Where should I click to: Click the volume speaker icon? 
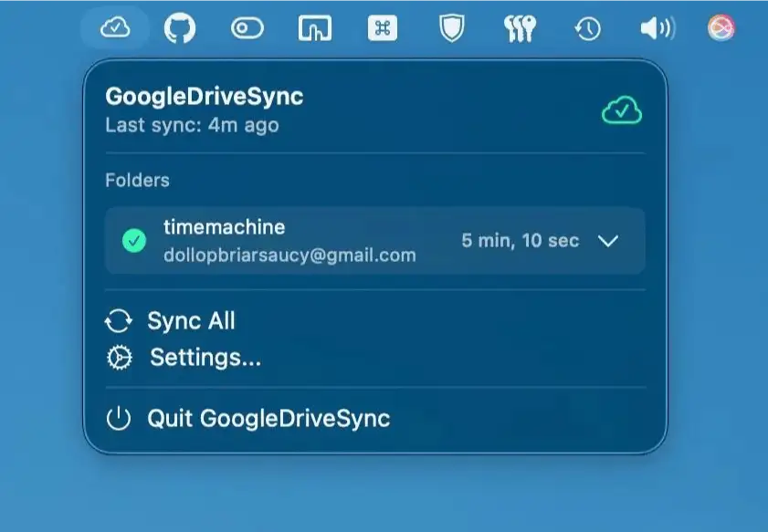pyautogui.click(x=657, y=28)
